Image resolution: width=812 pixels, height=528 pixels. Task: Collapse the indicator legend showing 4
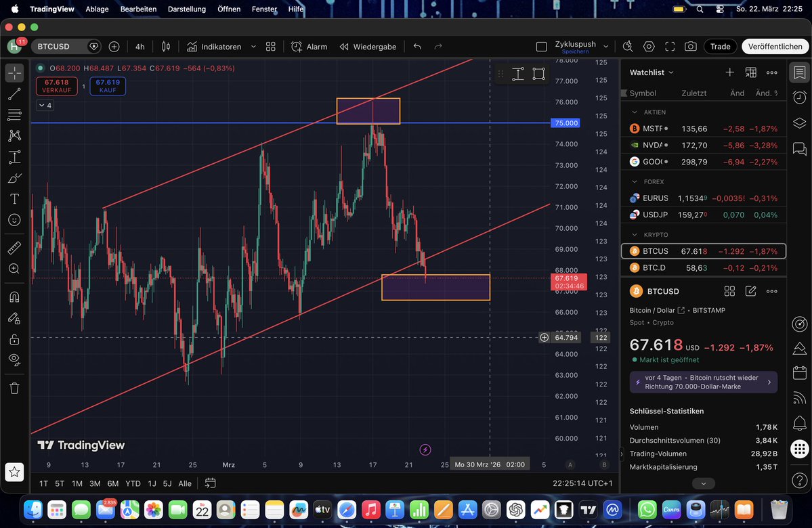tap(45, 106)
